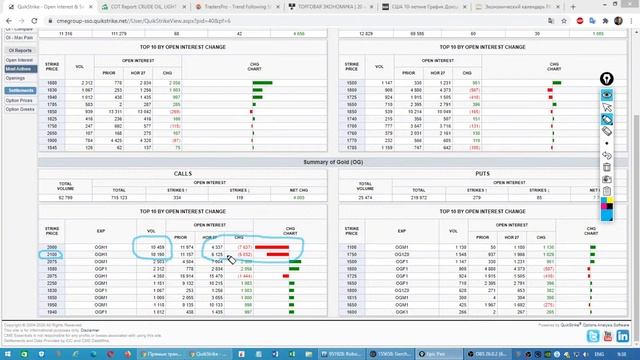640x360 pixels.
Task: Open the Open Interest sidebar item
Action: [19, 60]
